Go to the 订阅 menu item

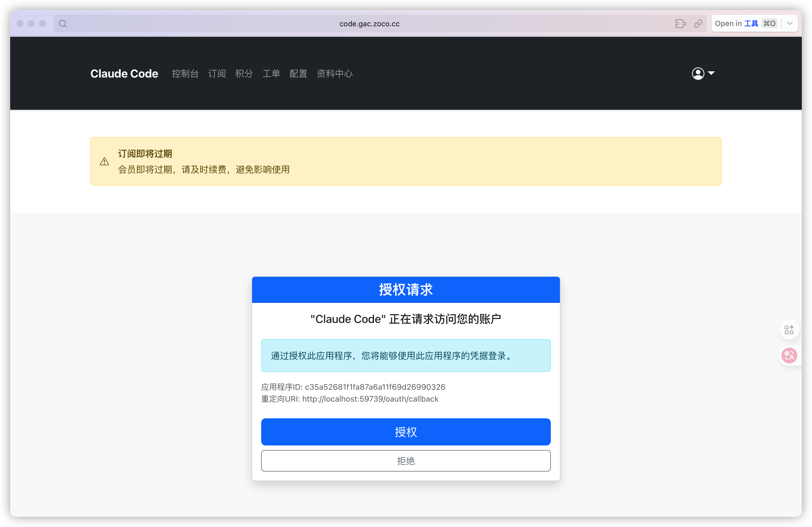pos(217,73)
